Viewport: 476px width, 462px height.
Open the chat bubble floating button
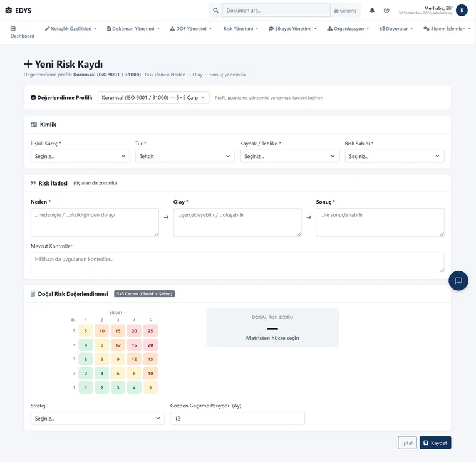(458, 280)
